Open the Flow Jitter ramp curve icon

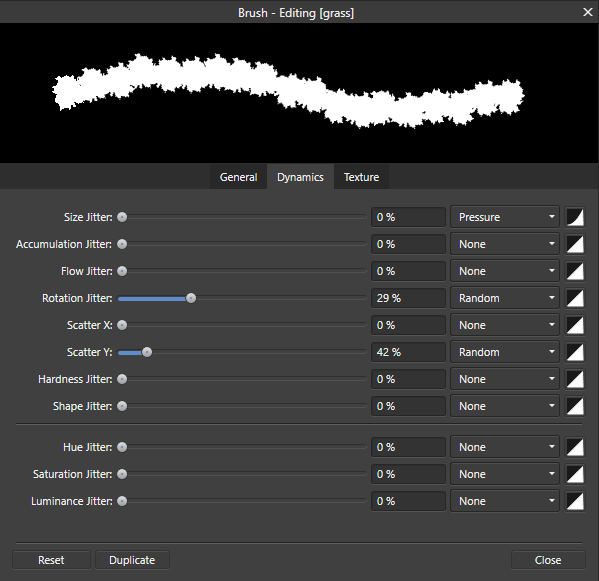click(x=575, y=272)
